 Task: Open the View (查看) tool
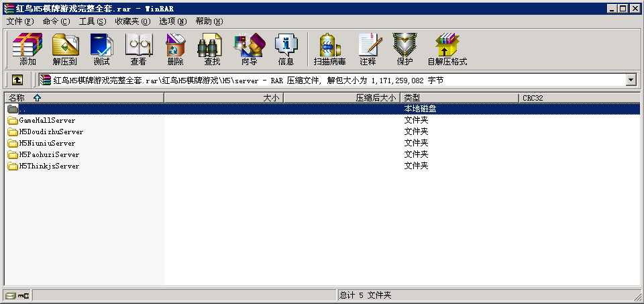138,50
